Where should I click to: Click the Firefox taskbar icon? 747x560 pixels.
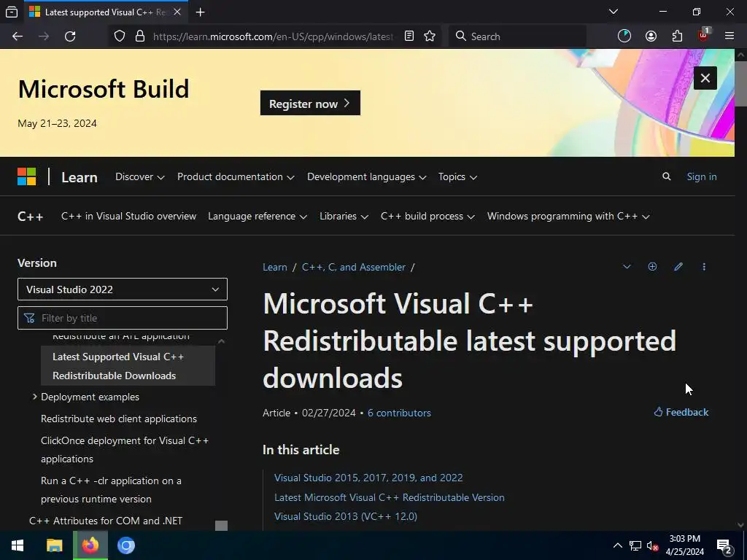[90, 545]
